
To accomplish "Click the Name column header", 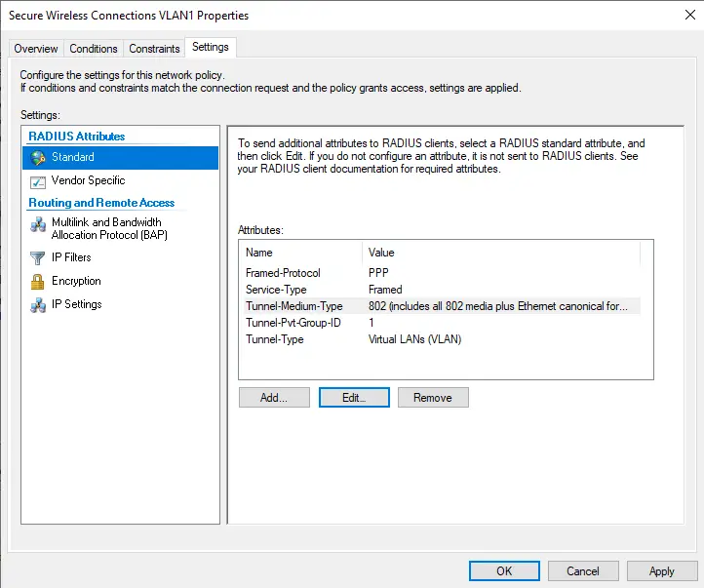I will tap(302, 253).
